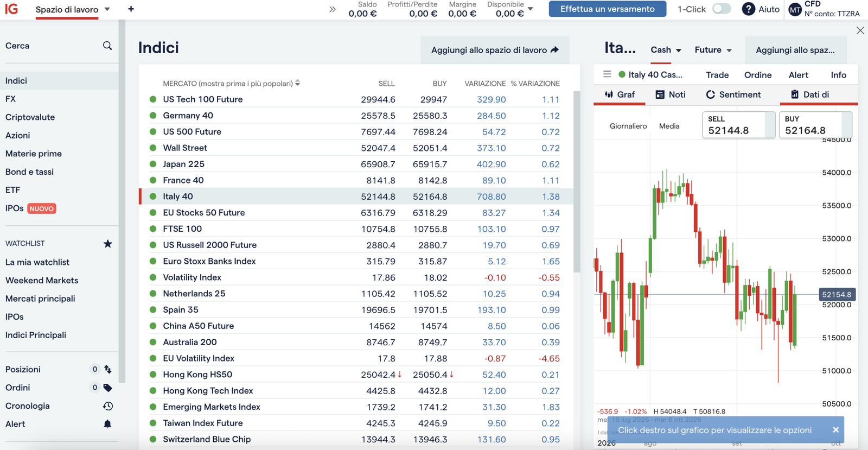Open Ordini tag icon

(x=108, y=388)
